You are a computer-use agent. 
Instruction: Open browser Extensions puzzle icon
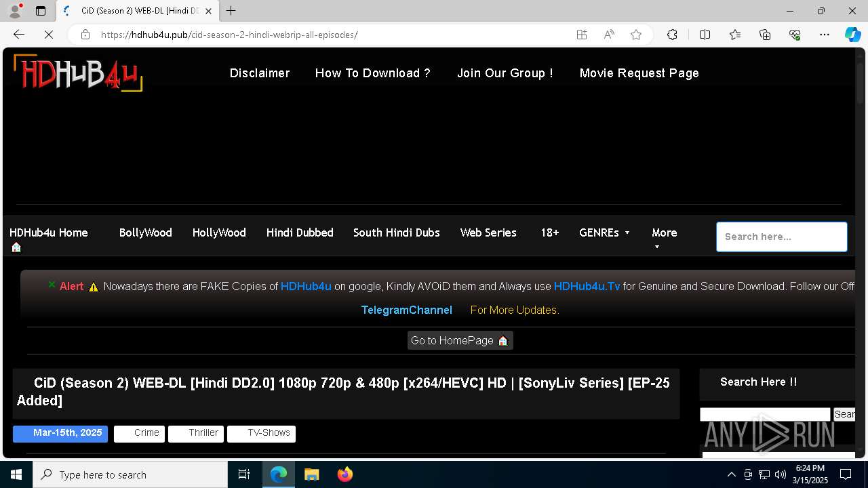[672, 35]
